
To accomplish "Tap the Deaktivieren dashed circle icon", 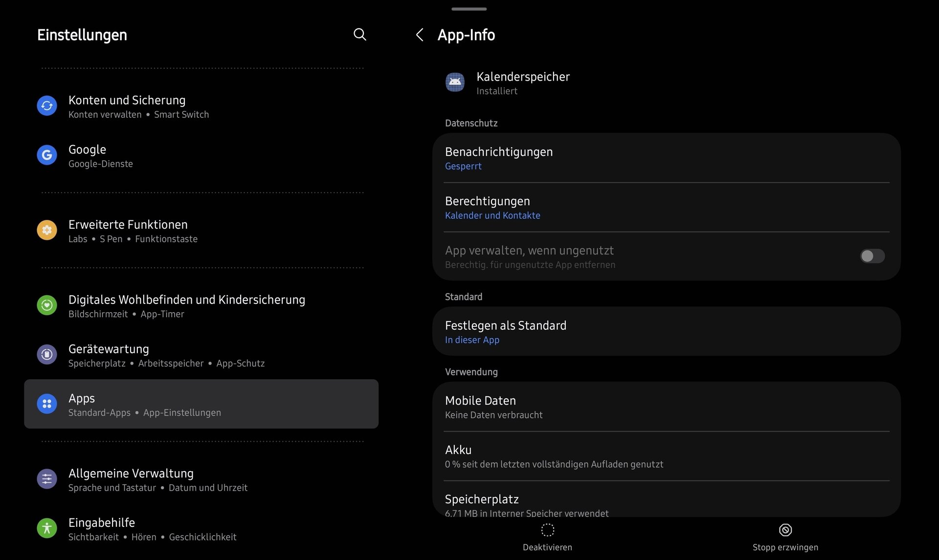I will point(547,530).
